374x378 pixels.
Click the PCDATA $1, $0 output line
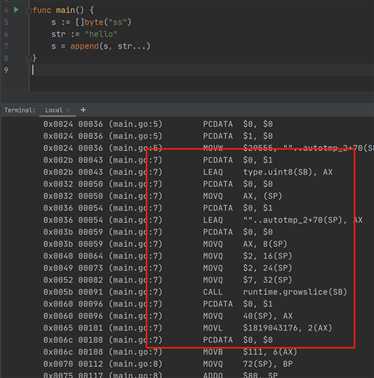[x=158, y=136]
